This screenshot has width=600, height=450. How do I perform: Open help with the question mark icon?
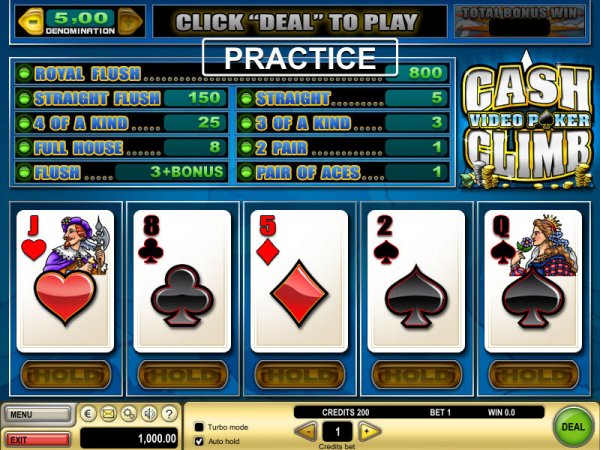169,414
